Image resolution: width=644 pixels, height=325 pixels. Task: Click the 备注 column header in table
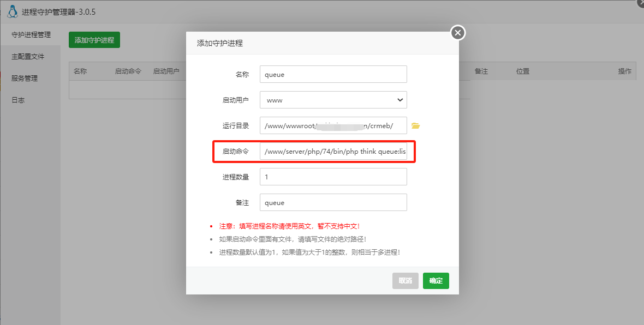[x=481, y=71]
